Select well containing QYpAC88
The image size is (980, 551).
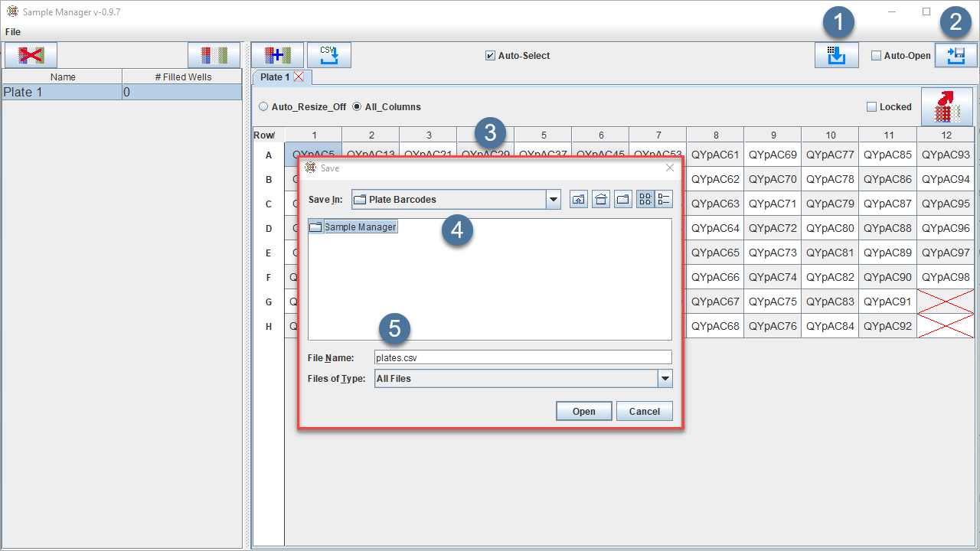pos(887,228)
